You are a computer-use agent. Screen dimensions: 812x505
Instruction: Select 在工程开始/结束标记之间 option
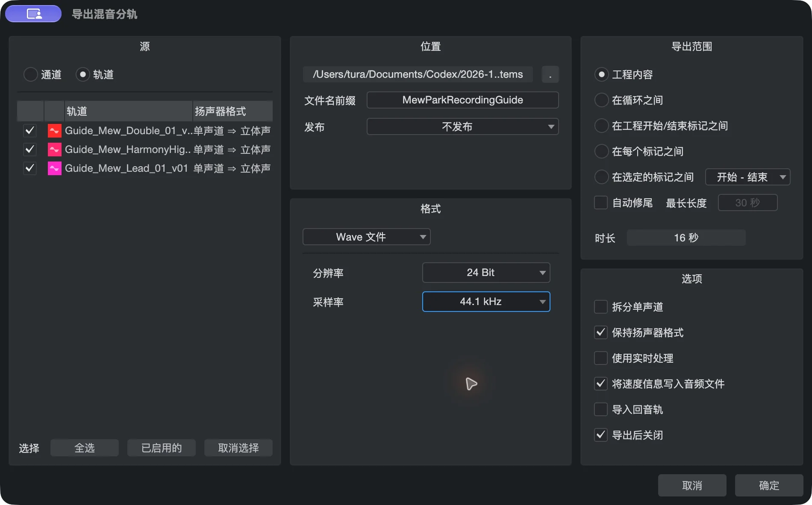601,126
